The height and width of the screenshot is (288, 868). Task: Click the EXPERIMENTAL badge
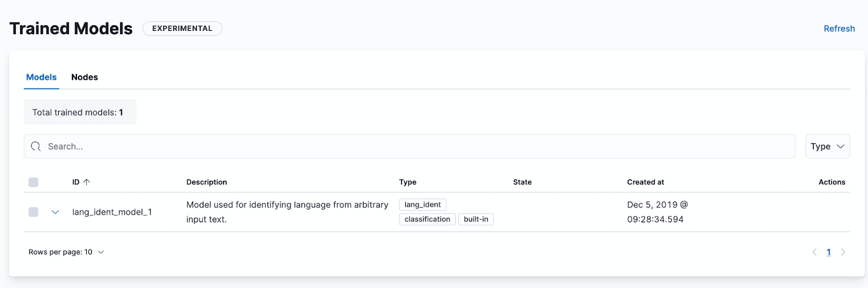tap(182, 29)
